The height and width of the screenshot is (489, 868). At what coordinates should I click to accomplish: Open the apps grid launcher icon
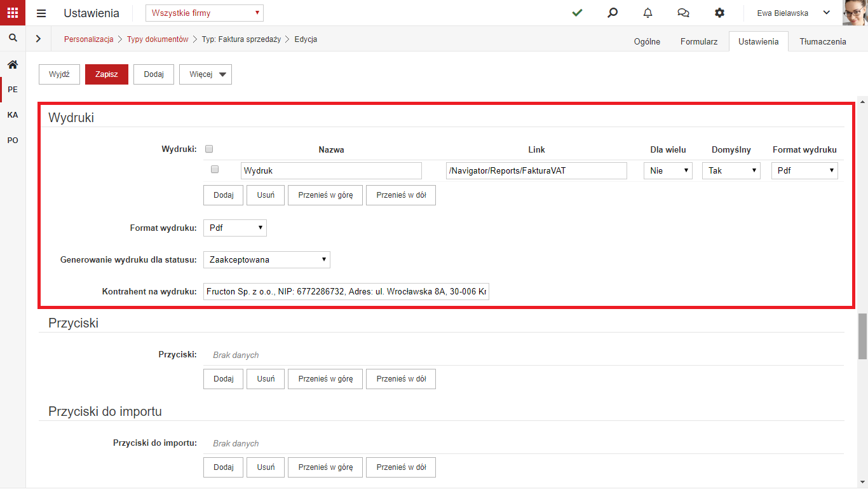click(13, 13)
